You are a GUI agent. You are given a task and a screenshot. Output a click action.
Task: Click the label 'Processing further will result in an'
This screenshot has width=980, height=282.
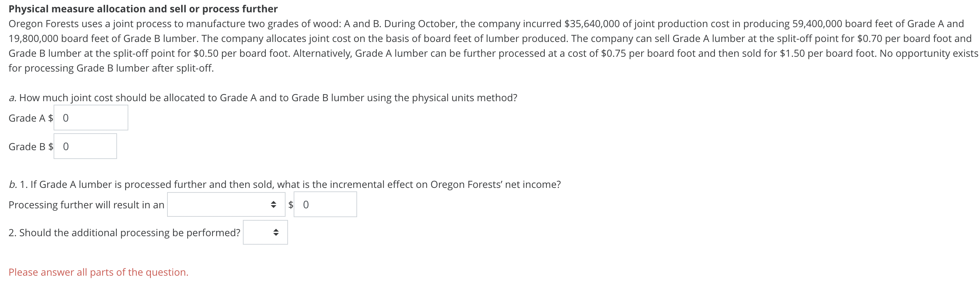[87, 204]
